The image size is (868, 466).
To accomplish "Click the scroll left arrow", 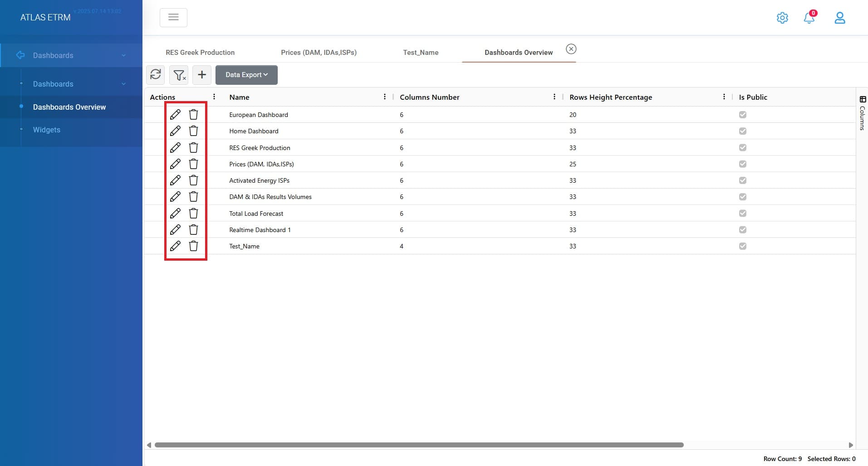I will point(149,445).
